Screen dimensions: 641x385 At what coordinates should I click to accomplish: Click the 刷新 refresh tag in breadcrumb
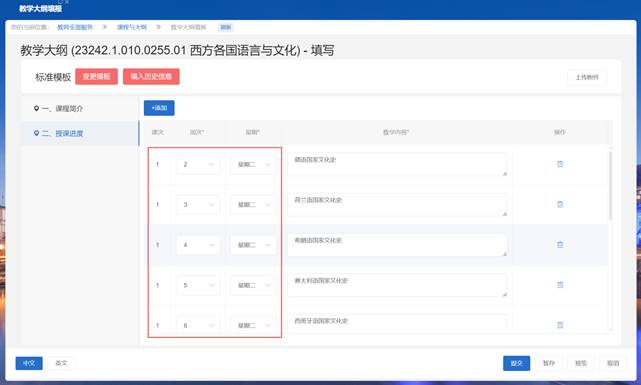(226, 27)
